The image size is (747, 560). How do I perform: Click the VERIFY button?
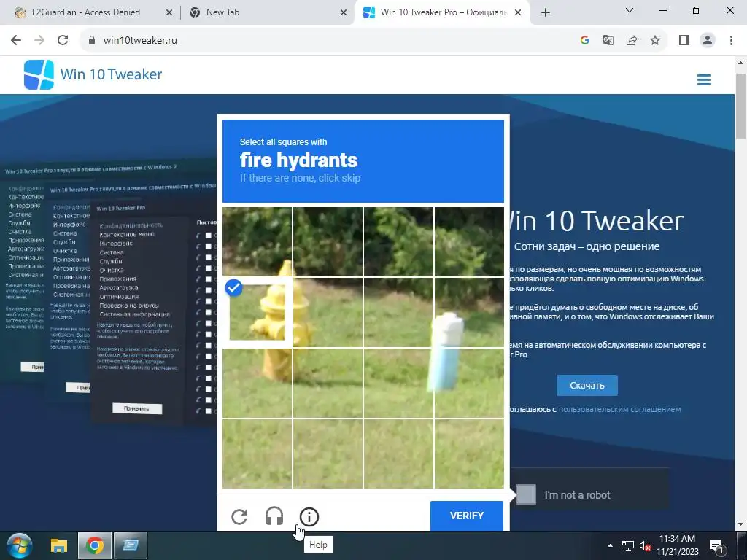466,516
